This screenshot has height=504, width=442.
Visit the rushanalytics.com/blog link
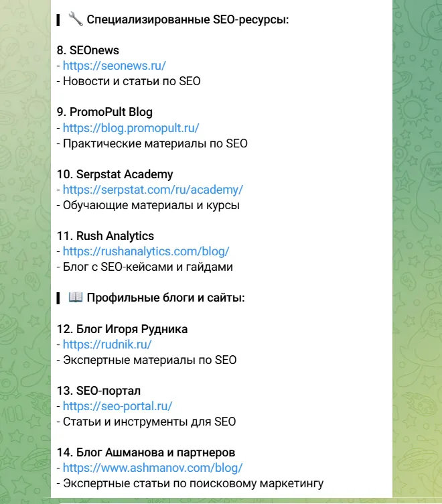pyautogui.click(x=146, y=251)
